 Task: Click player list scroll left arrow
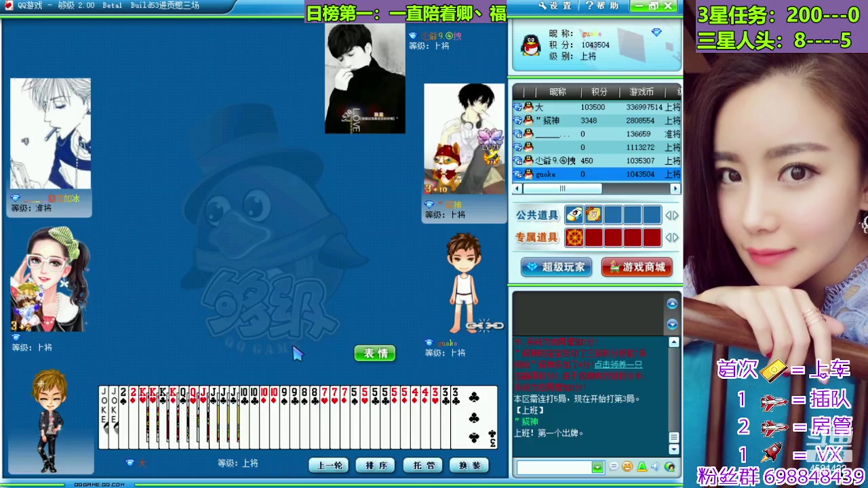coord(517,189)
